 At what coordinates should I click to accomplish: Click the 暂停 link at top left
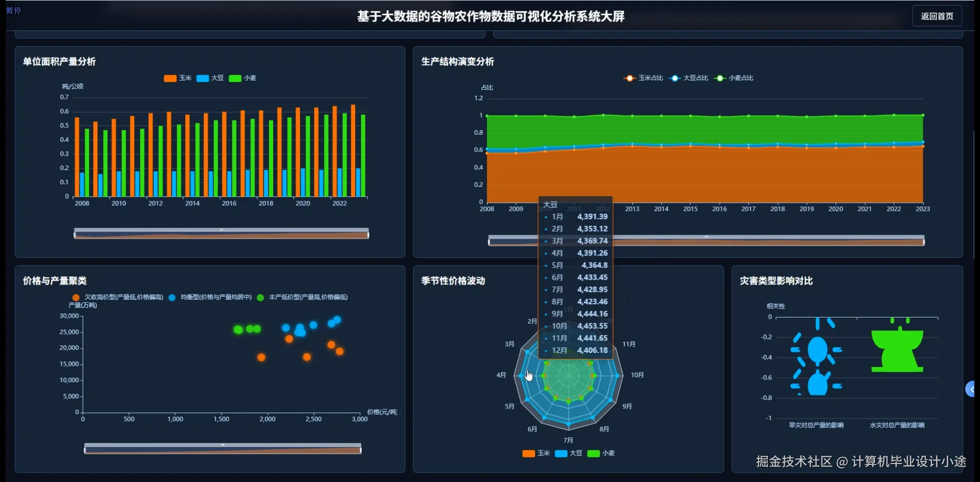14,11
